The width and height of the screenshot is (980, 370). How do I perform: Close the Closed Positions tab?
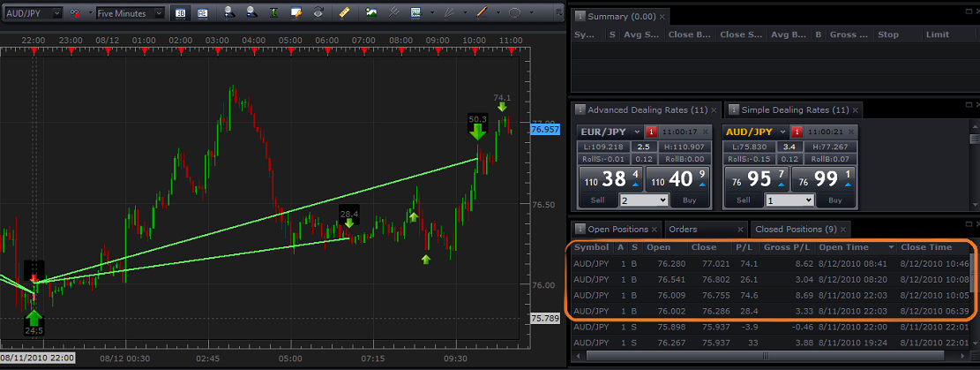tap(844, 230)
